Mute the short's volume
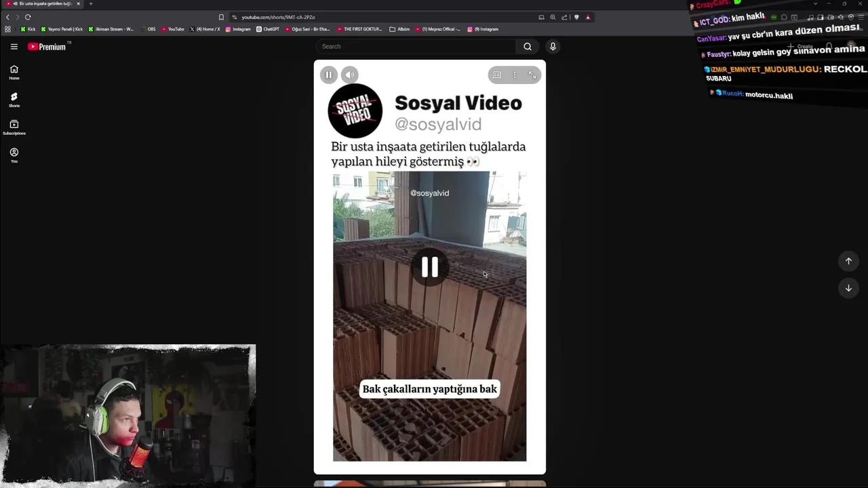The width and height of the screenshot is (868, 488). click(x=350, y=75)
